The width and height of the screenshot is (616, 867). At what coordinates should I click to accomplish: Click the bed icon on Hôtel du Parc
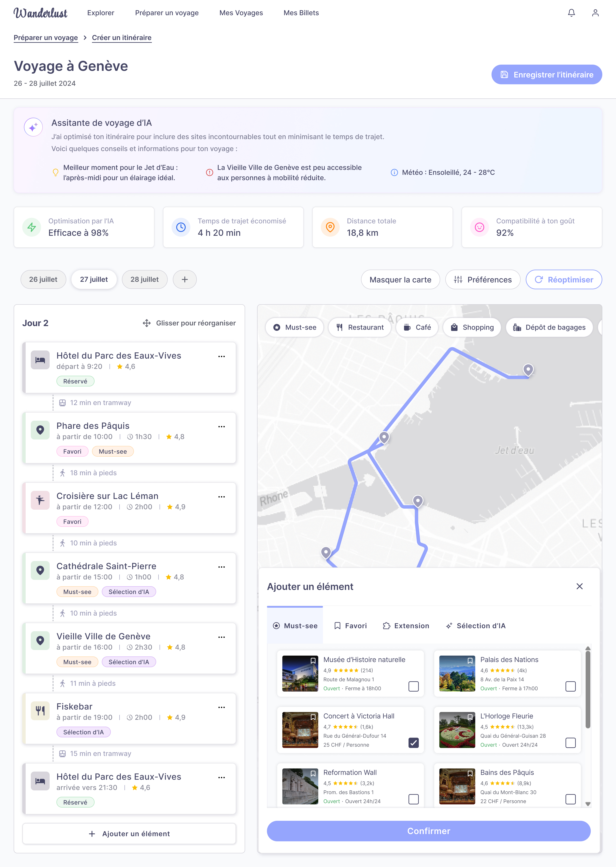click(x=40, y=360)
